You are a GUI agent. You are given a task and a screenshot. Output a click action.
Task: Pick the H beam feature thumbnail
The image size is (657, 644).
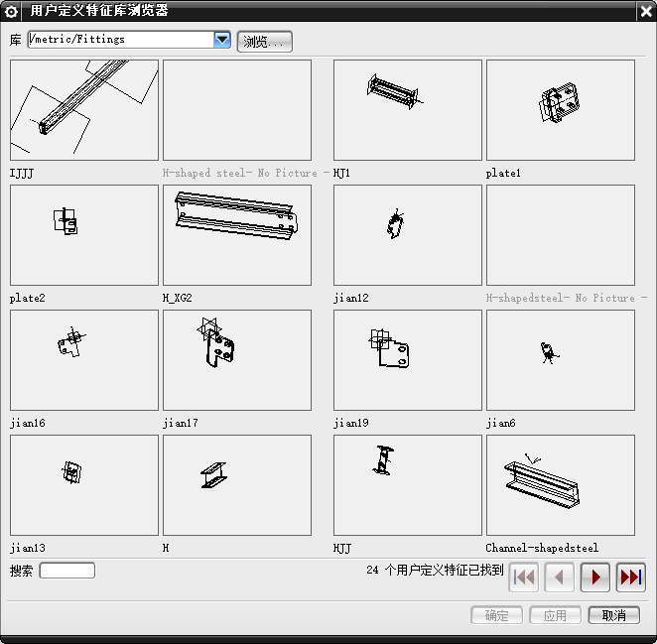point(237,485)
